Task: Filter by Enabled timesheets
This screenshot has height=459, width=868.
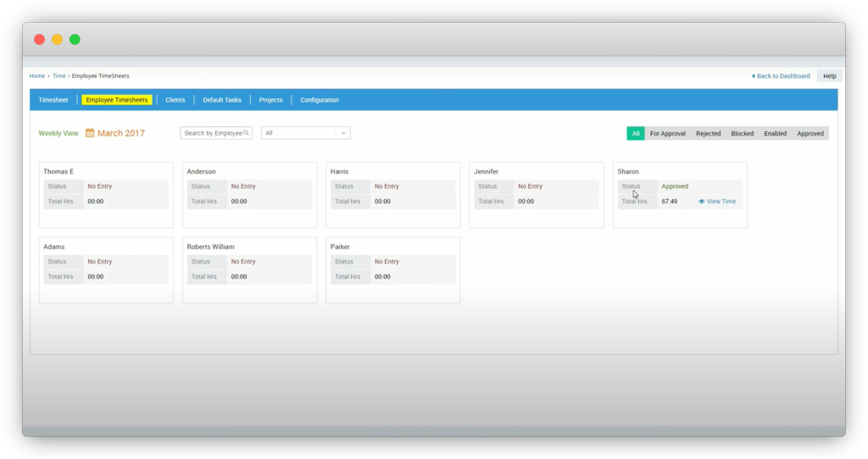Action: tap(775, 133)
